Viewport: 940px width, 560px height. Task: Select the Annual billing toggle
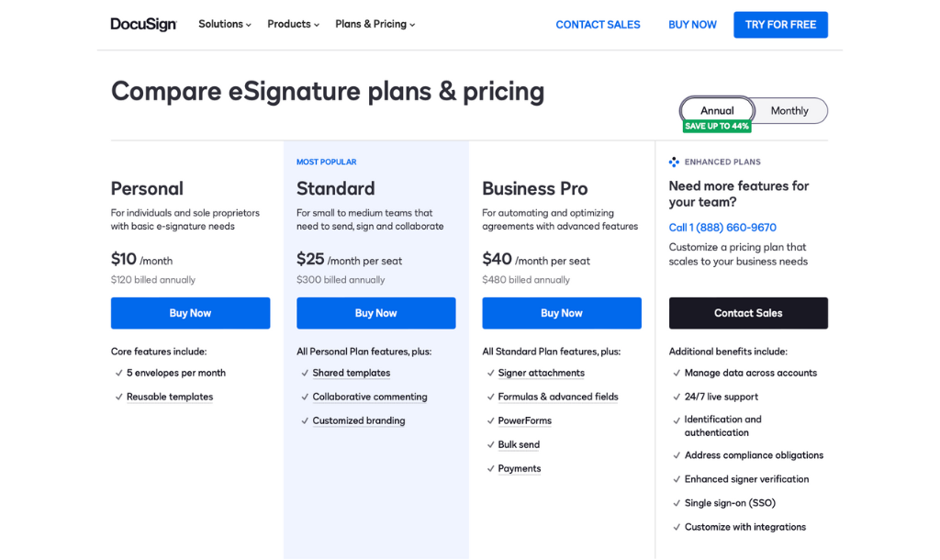pyautogui.click(x=717, y=111)
